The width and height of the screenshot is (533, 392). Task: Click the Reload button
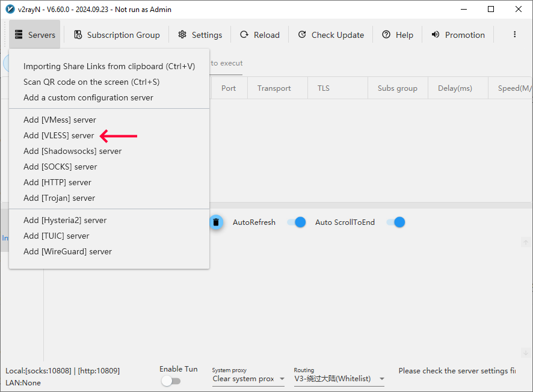click(x=260, y=35)
